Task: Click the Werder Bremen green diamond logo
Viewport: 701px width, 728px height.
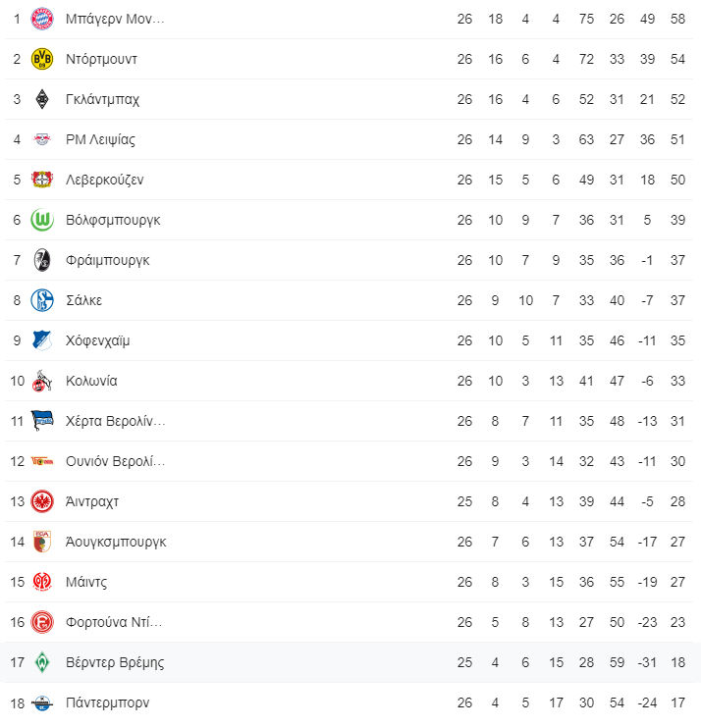Action: coord(42,662)
